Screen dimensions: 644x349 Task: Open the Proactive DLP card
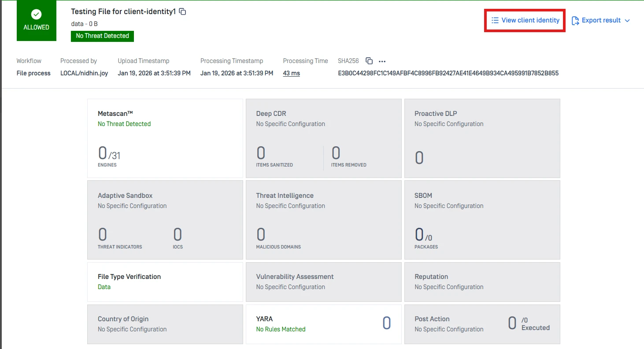pos(482,138)
